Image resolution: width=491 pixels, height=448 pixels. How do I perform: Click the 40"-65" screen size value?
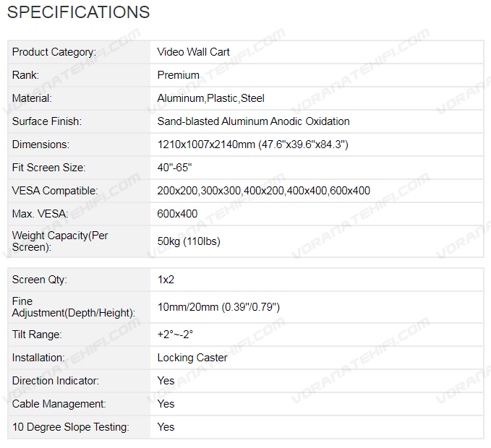[174, 168]
